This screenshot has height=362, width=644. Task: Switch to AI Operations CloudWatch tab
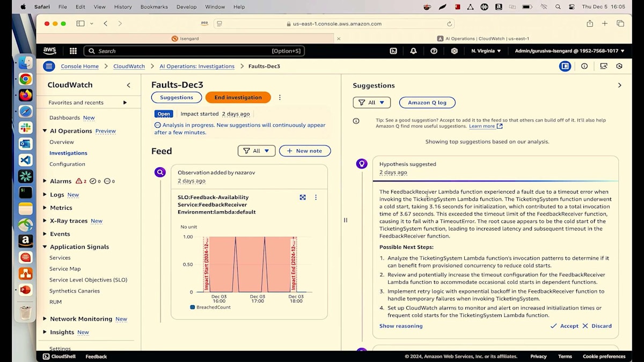[x=483, y=39]
